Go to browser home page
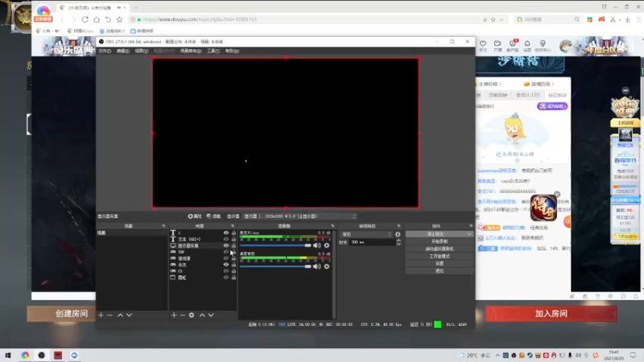644x362 pixels. (96, 19)
